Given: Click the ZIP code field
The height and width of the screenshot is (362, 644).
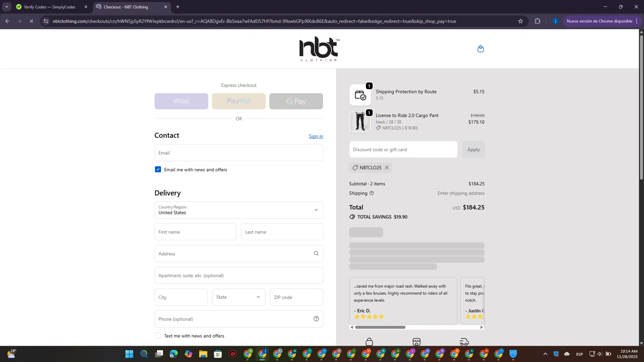Looking at the screenshot, I should [297, 297].
